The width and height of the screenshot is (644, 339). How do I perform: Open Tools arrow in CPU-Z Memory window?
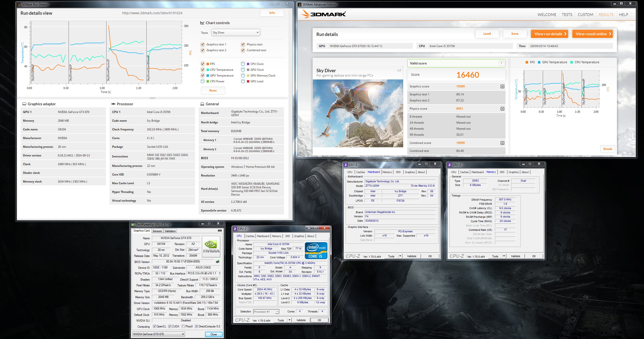click(504, 256)
